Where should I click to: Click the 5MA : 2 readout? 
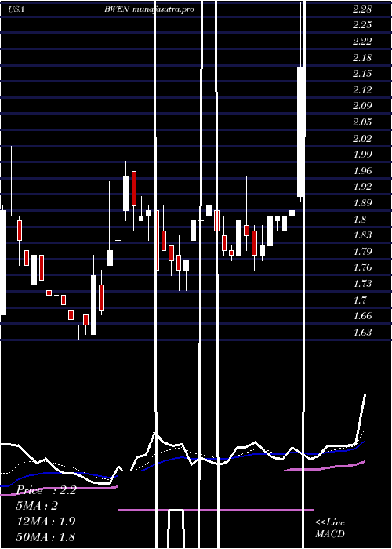[x=37, y=506]
